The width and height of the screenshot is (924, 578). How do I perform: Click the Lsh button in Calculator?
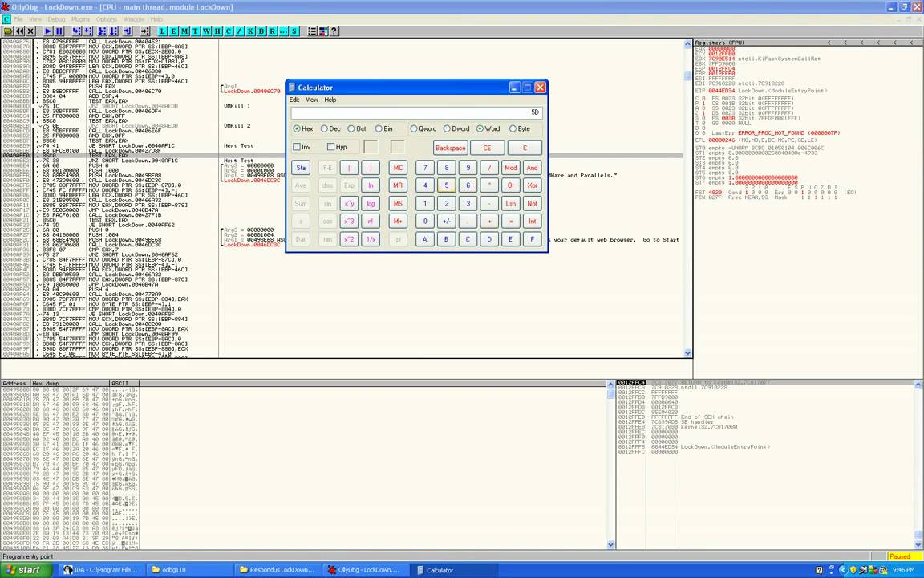coord(510,203)
